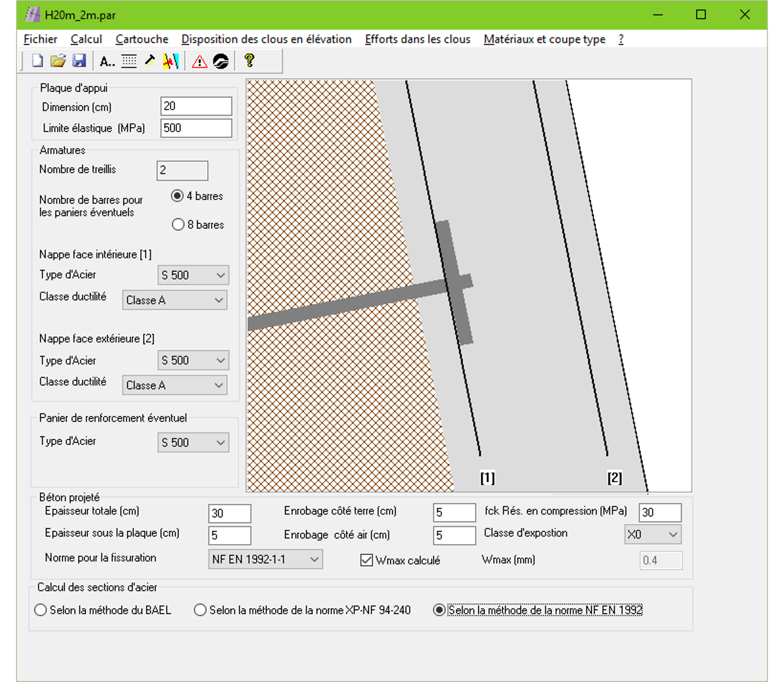This screenshot has height=682, width=784.
Task: Click the blue floppy save icon
Action: tap(79, 61)
